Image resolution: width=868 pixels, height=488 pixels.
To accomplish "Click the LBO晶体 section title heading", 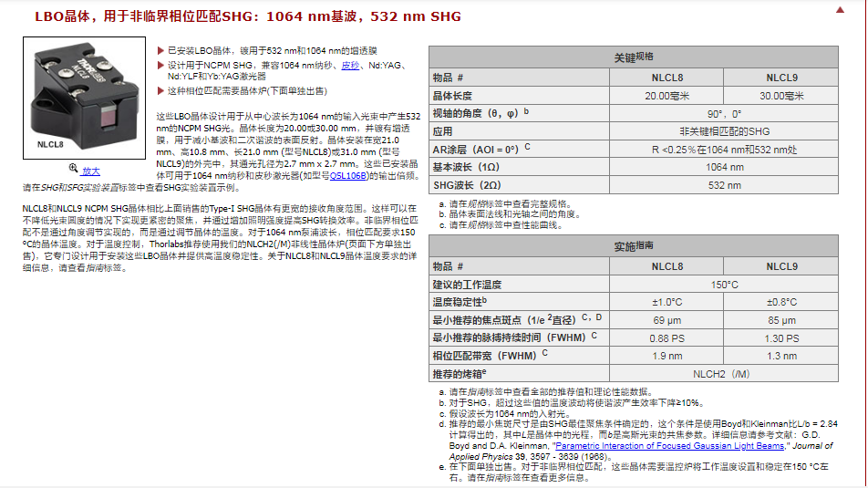I will pos(247,16).
